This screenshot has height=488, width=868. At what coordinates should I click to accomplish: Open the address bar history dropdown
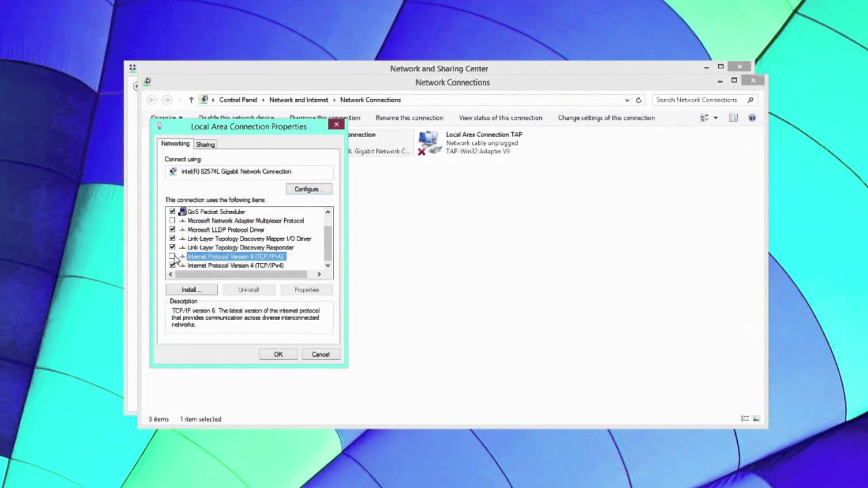coord(627,100)
